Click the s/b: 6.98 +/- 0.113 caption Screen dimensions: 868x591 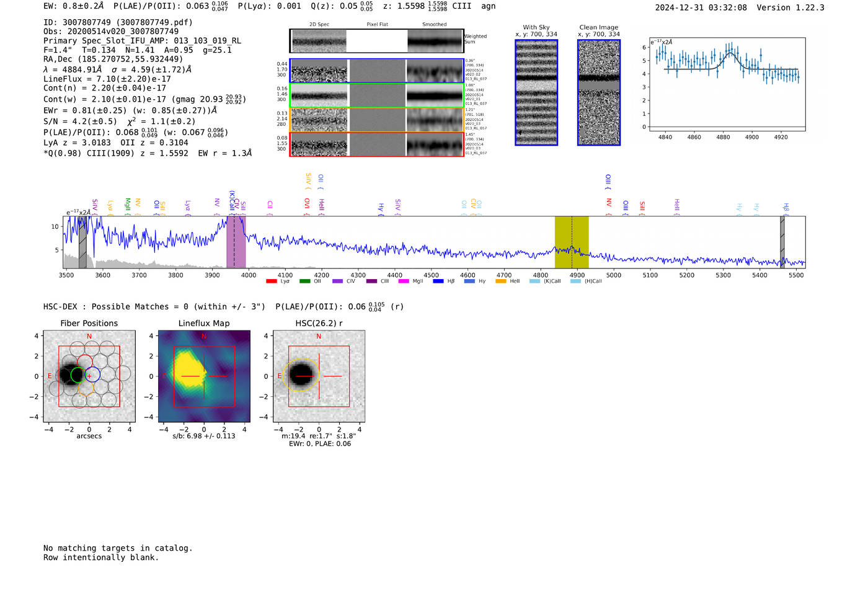pyautogui.click(x=204, y=436)
